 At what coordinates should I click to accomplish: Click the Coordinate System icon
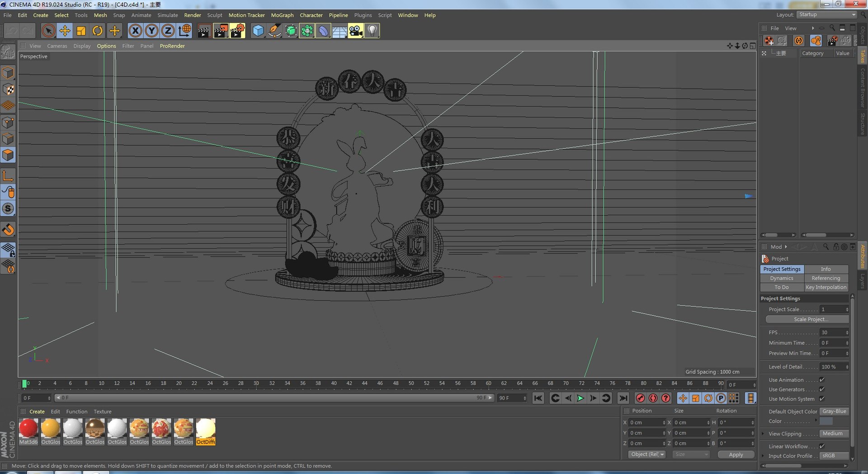(x=184, y=31)
